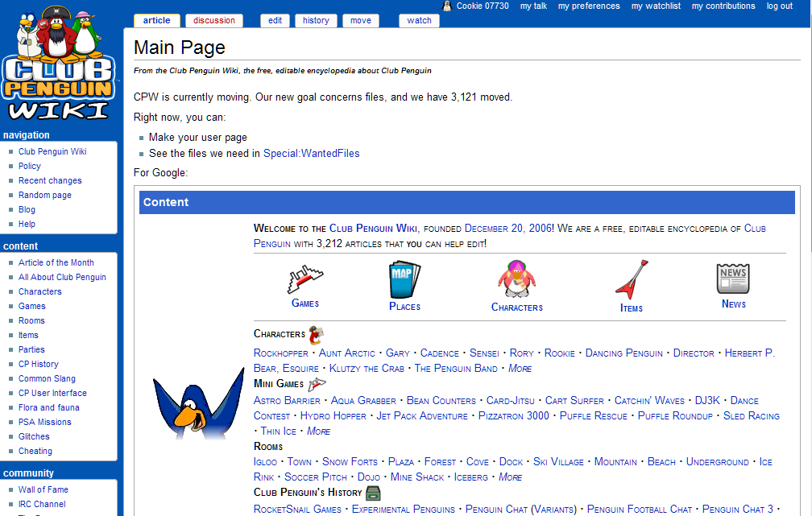Open the Parties sidebar link
Viewport: 812px width, 516px height.
click(31, 350)
